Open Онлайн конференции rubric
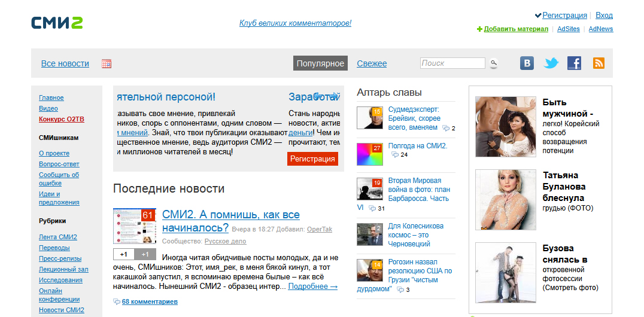Viewport: 644px width, 317px height. click(x=60, y=295)
